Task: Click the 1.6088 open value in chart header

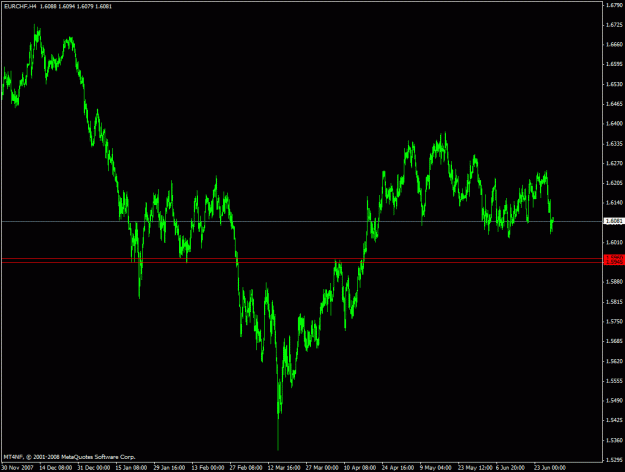Action: [x=48, y=6]
